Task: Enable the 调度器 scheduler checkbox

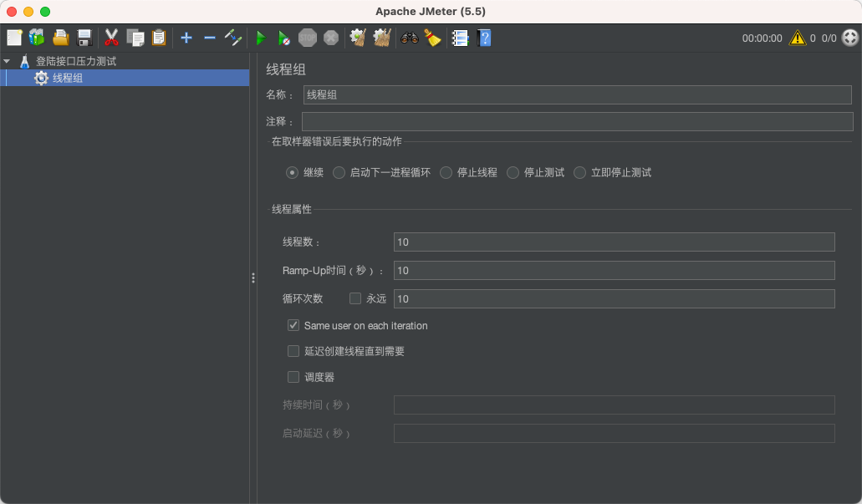Action: [x=293, y=377]
